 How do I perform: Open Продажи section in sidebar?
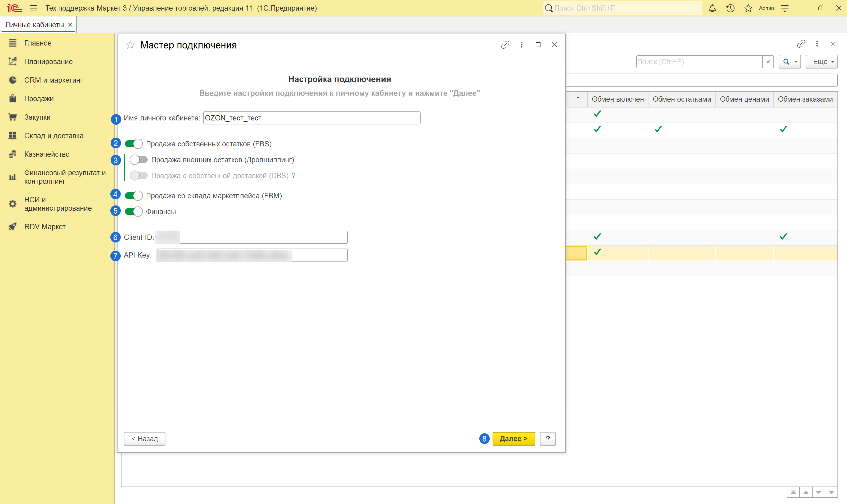[39, 98]
